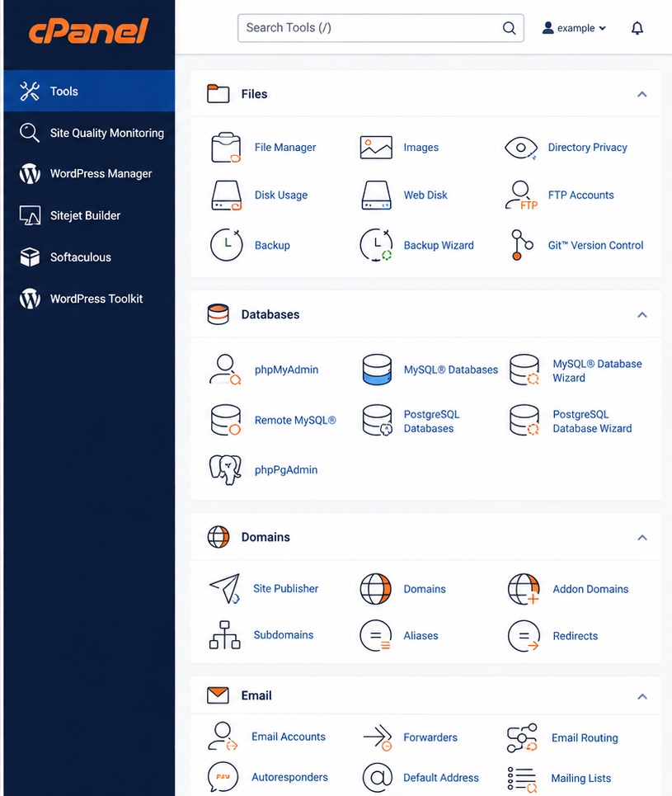The image size is (672, 796).
Task: Click the FTP Accounts icon
Action: [x=521, y=195]
